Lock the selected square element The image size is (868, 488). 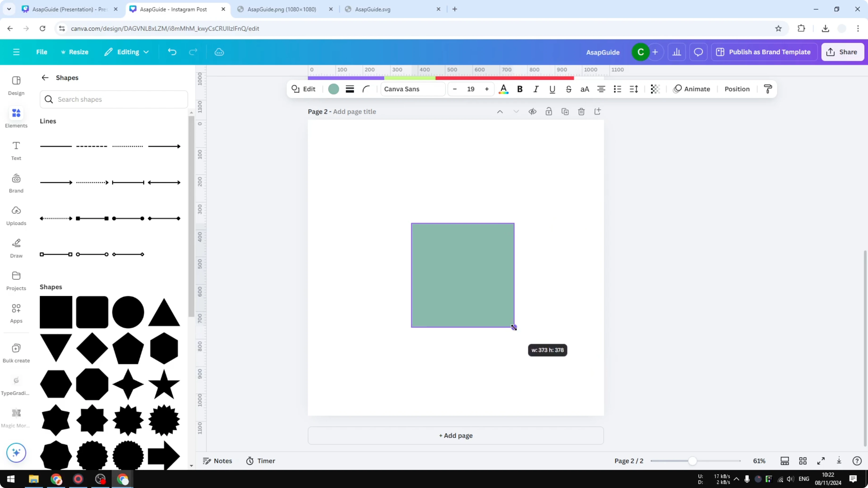point(549,112)
